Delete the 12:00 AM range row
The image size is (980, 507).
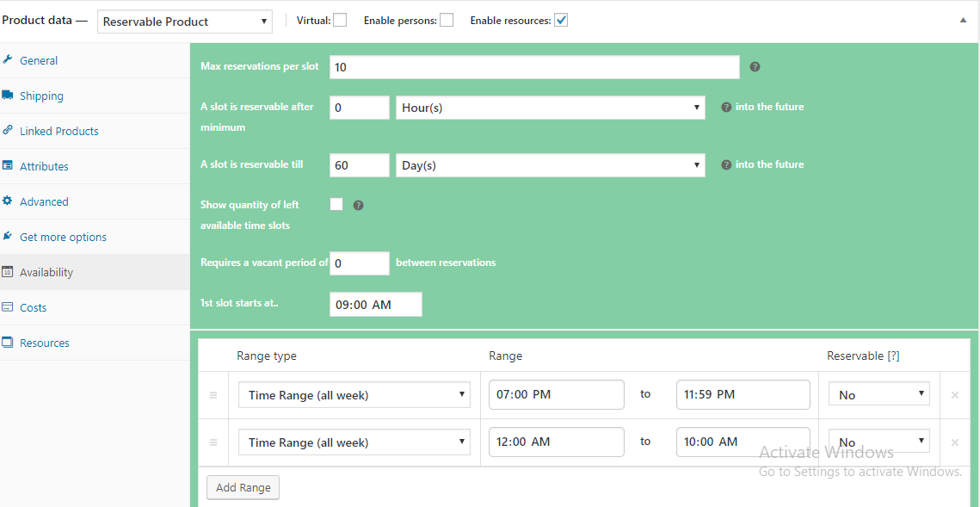pyautogui.click(x=954, y=442)
